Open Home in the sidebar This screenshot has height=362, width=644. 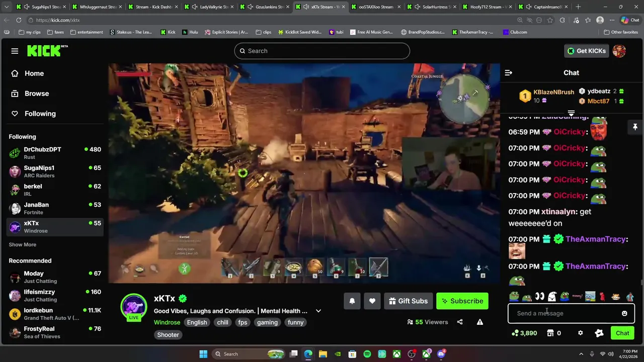[x=28, y=73]
